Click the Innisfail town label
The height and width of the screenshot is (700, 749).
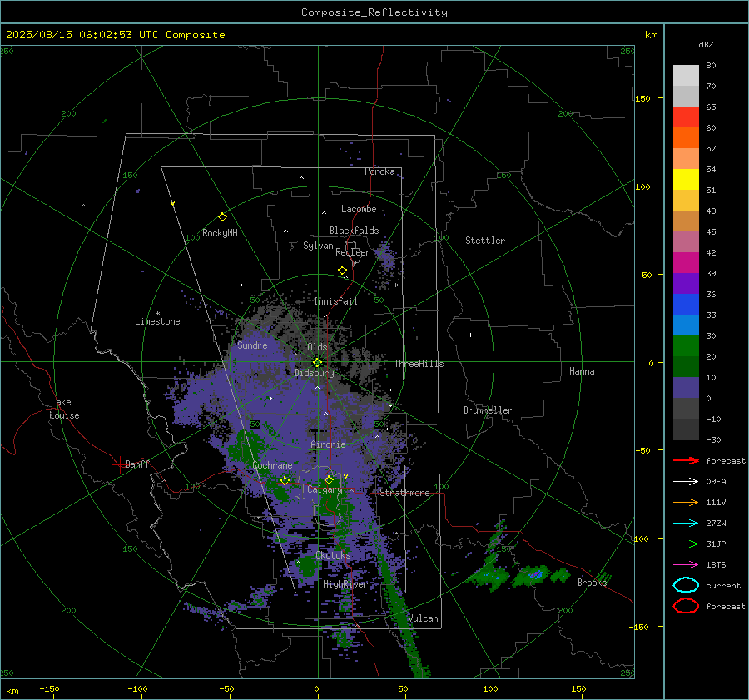coord(335,301)
